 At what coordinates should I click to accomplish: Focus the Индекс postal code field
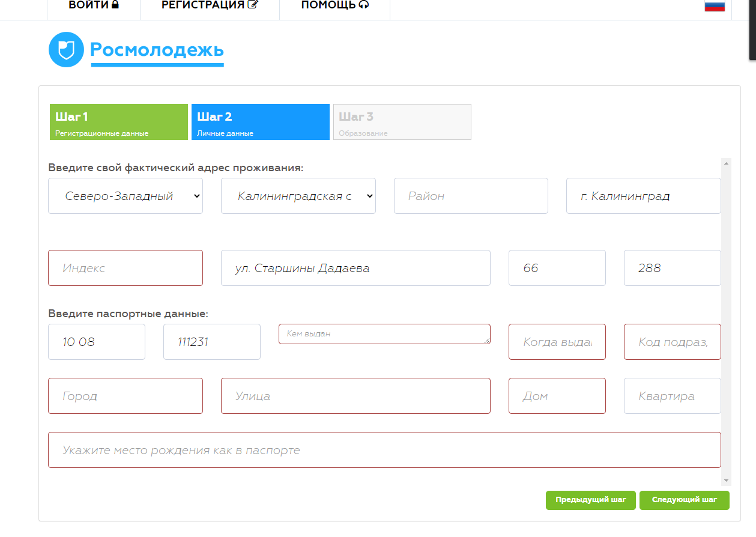click(125, 268)
